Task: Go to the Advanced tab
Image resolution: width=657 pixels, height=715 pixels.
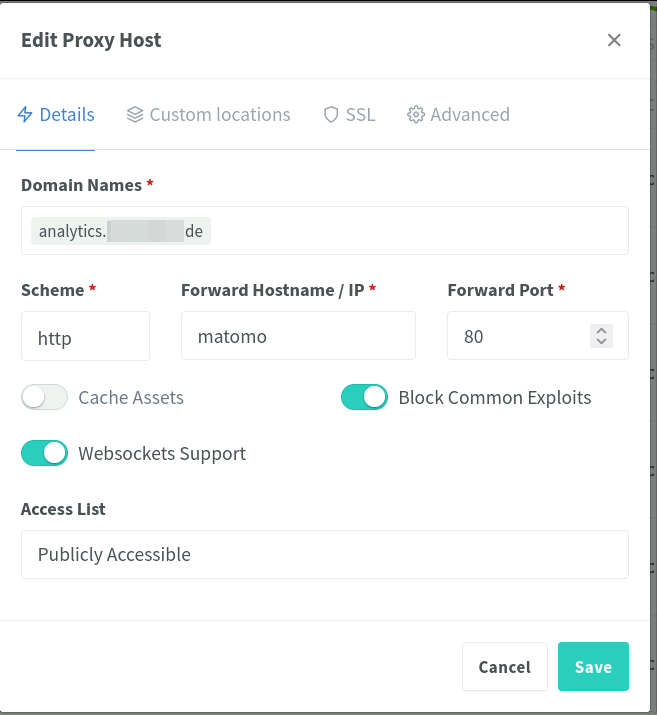Action: click(458, 115)
